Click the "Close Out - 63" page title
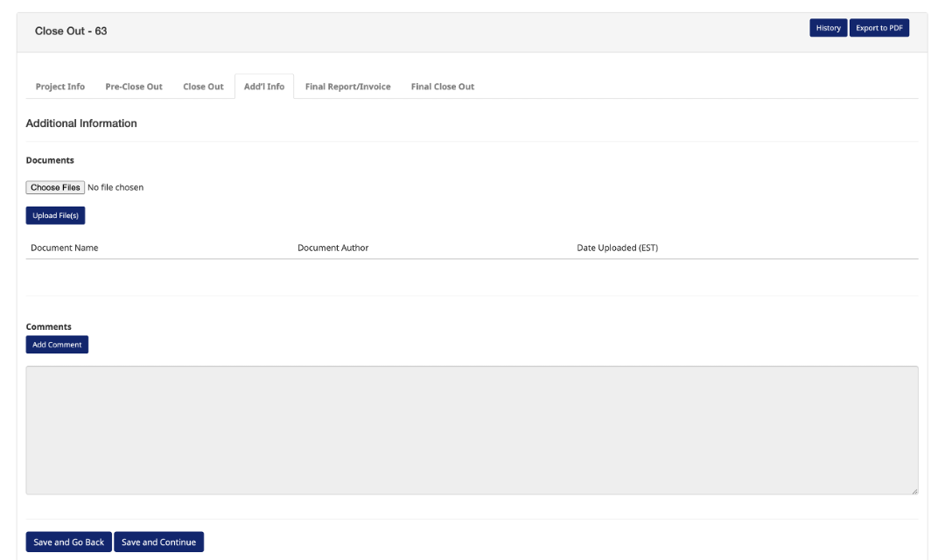The image size is (945, 560). coord(71,31)
